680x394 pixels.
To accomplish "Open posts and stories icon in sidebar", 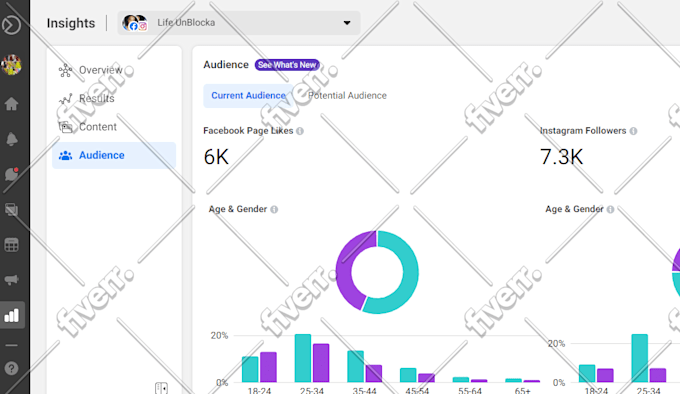I will [11, 210].
